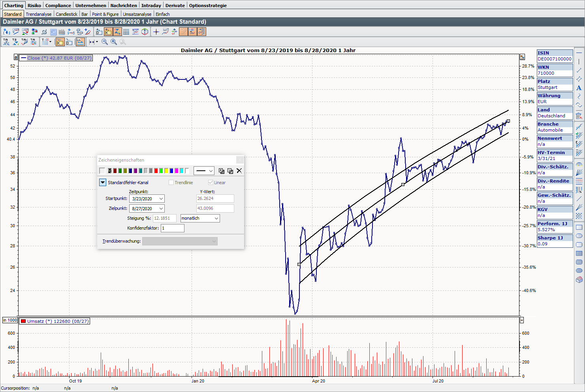Enable the Trendlinie checkbox
The width and height of the screenshot is (585, 392).
[x=171, y=183]
